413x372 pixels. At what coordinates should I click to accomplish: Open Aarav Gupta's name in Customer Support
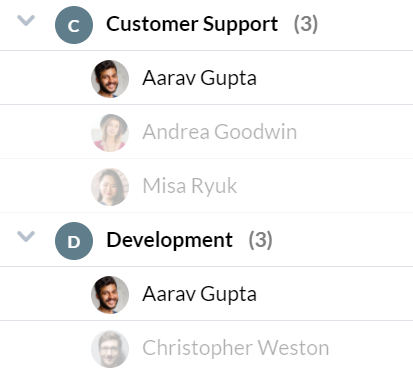point(199,78)
